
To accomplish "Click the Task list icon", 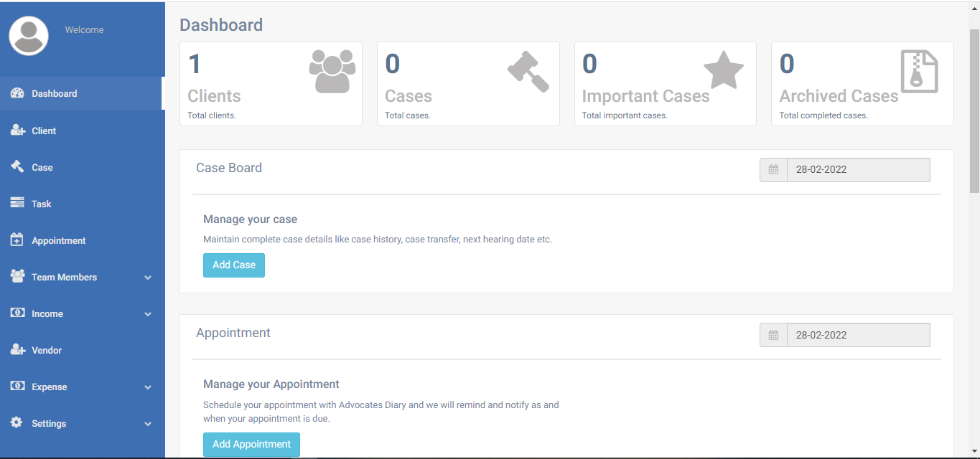I will click(x=16, y=203).
